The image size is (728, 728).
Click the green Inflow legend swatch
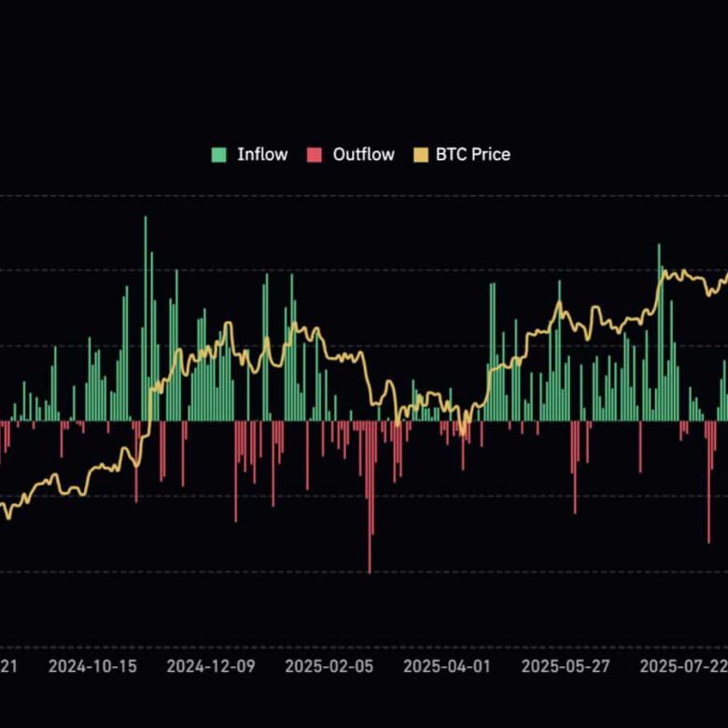pos(218,155)
